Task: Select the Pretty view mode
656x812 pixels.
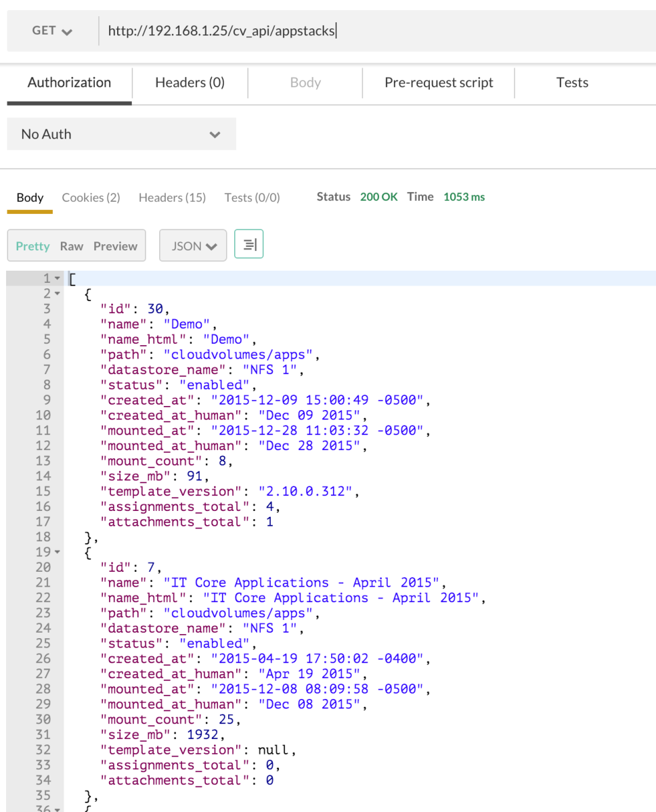Action: click(x=32, y=246)
